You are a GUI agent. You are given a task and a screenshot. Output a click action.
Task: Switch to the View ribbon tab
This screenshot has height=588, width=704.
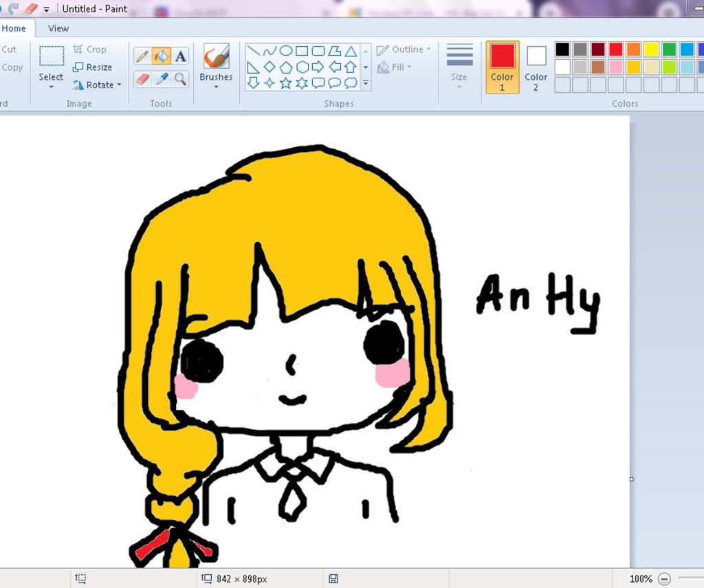click(58, 28)
